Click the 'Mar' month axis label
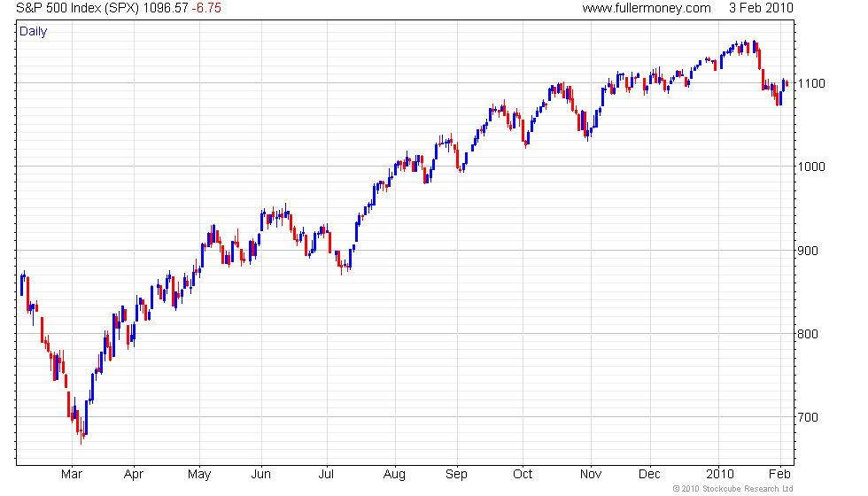 point(72,474)
